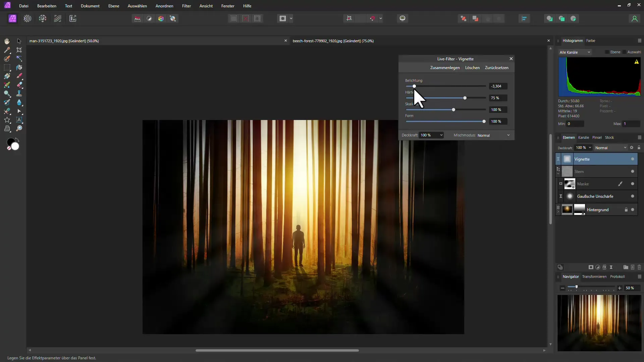Click the Härte slider handle

coord(465,98)
